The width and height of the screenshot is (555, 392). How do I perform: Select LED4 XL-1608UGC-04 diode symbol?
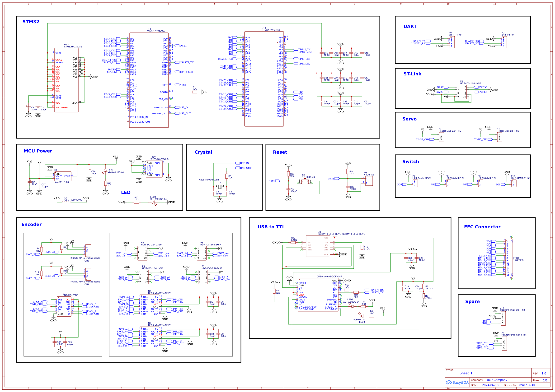tap(153, 202)
